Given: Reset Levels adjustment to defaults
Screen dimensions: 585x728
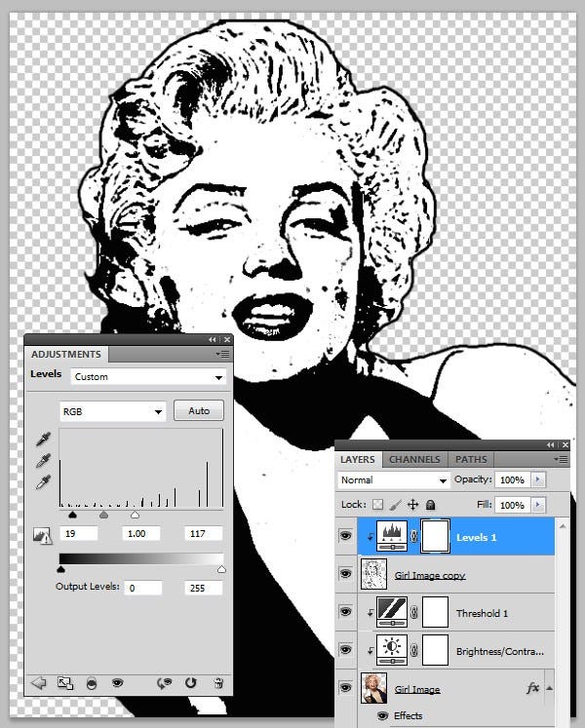Looking at the screenshot, I should [190, 683].
